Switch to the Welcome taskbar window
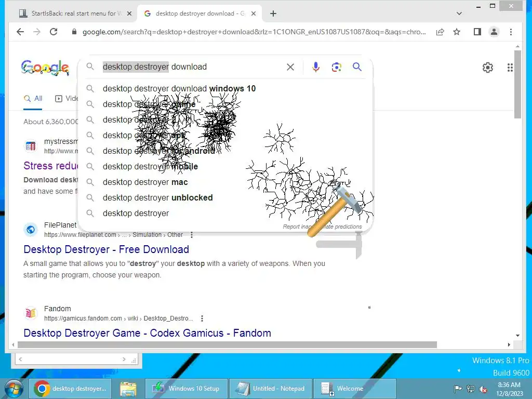Viewport: 532px width, 399px height. [354, 389]
